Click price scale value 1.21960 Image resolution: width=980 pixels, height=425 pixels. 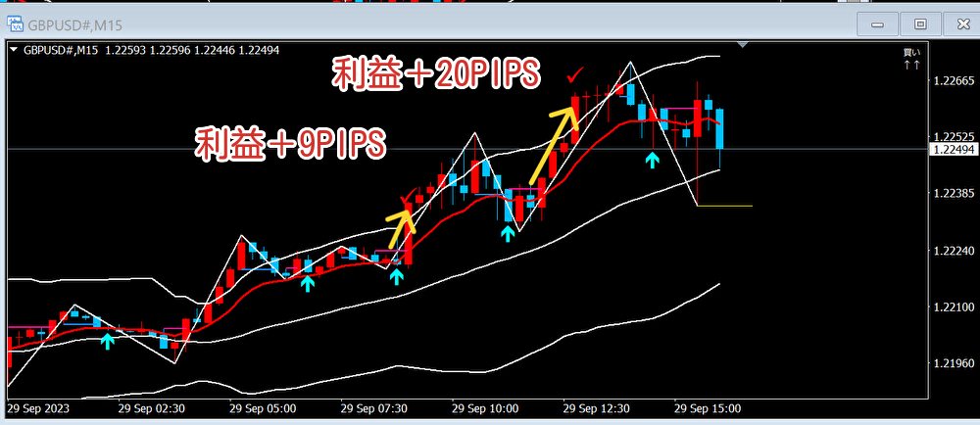(953, 364)
